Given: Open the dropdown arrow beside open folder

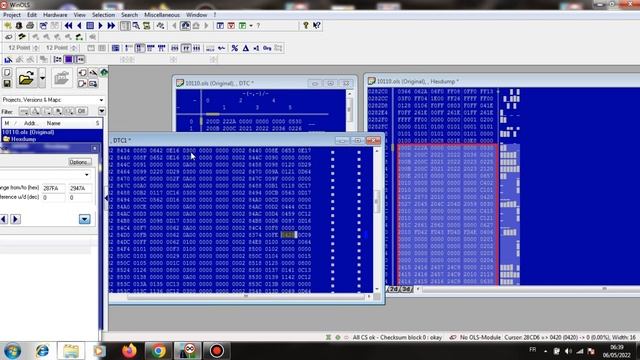Looking at the screenshot, I should [x=42, y=78].
